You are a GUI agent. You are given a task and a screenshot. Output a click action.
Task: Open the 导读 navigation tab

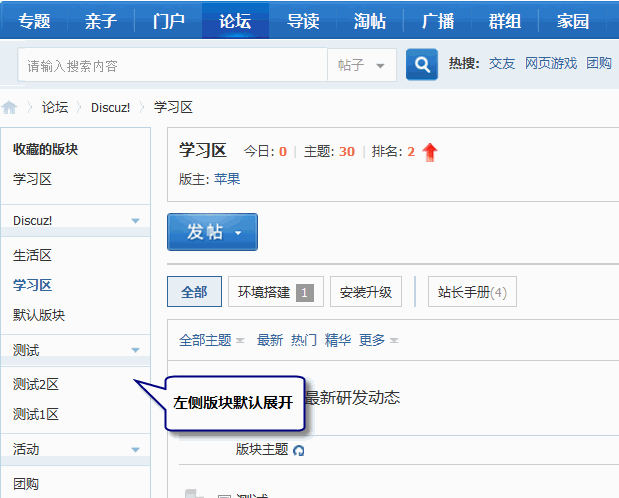[x=303, y=21]
